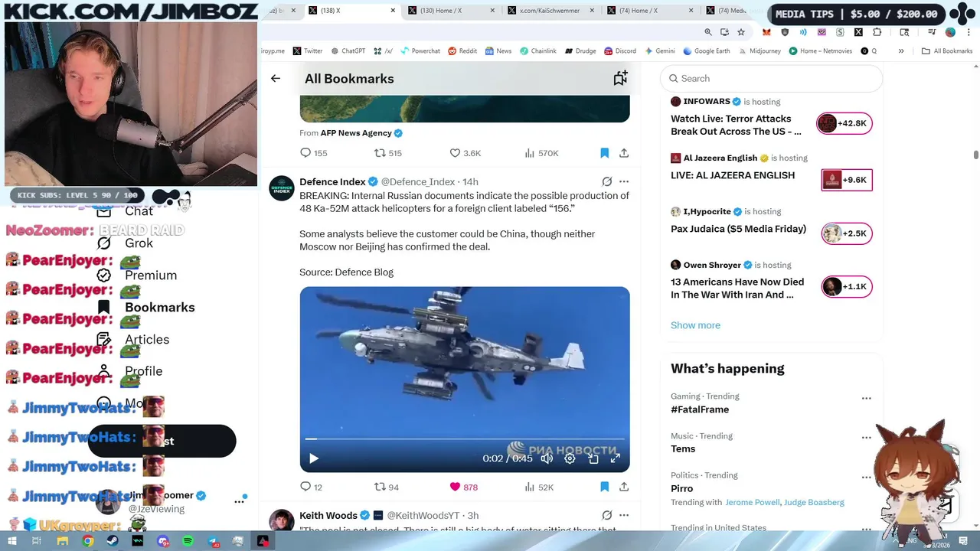Open account menu dots next to @JzeViewing
The width and height of the screenshot is (980, 551).
(239, 501)
